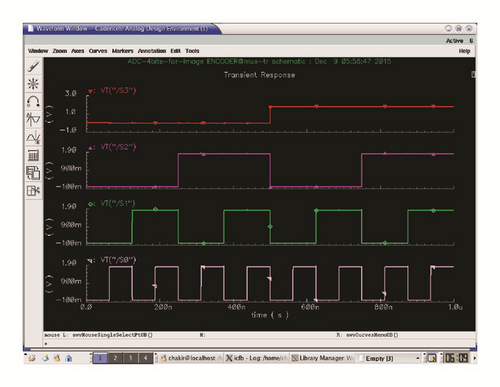Switch to workspace 2 in the pager
The height and width of the screenshot is (387, 500).
click(x=115, y=358)
